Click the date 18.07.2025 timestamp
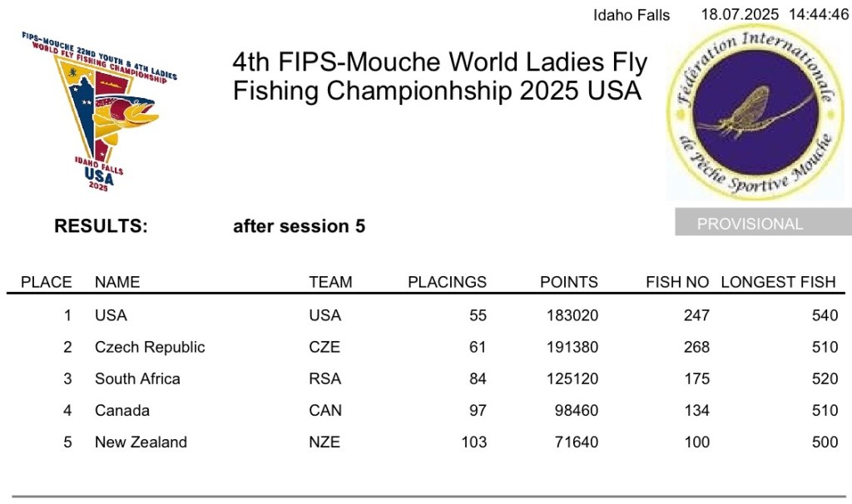The width and height of the screenshot is (852, 504). [x=740, y=14]
